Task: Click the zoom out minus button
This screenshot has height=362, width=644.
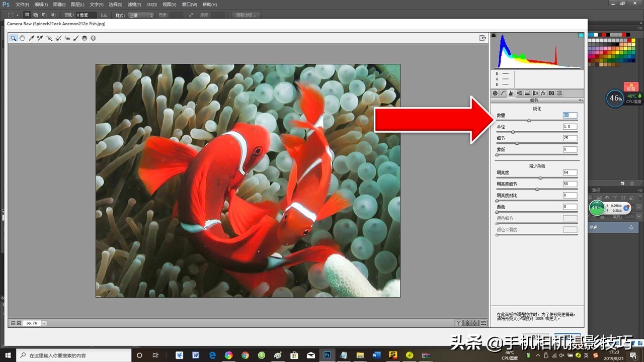Action: click(13, 323)
